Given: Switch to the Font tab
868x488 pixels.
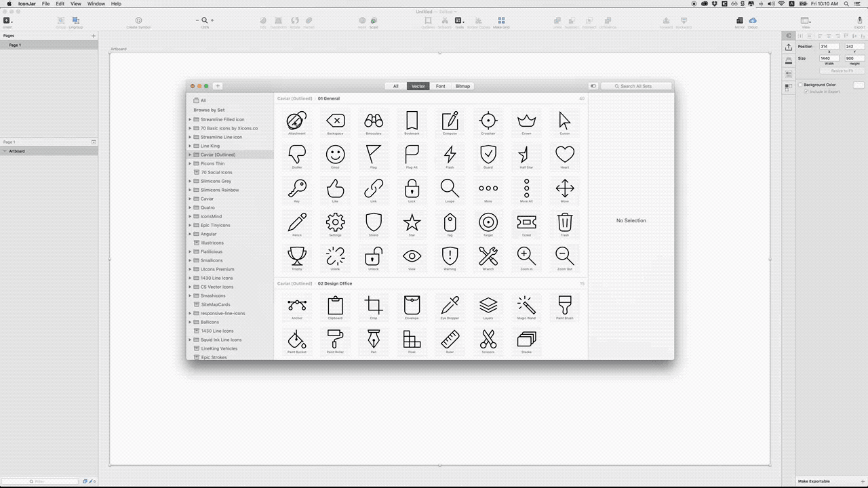Looking at the screenshot, I should point(440,86).
